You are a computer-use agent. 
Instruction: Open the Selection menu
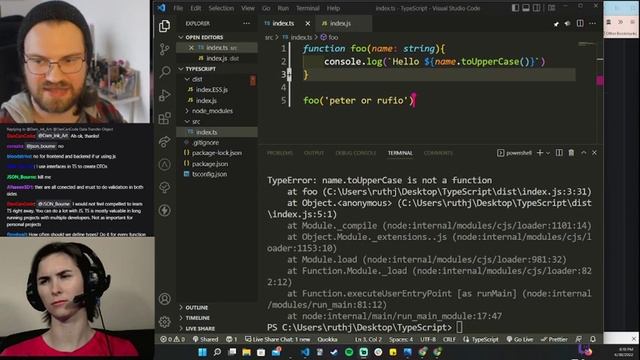[x=221, y=8]
